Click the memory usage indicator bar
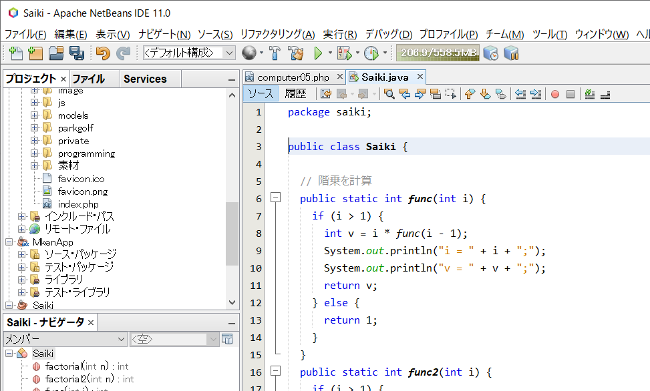 pos(438,53)
